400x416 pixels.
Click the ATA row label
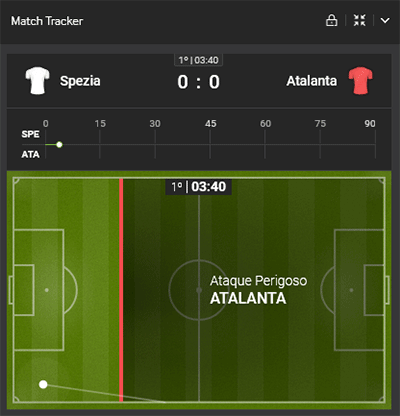(30, 155)
